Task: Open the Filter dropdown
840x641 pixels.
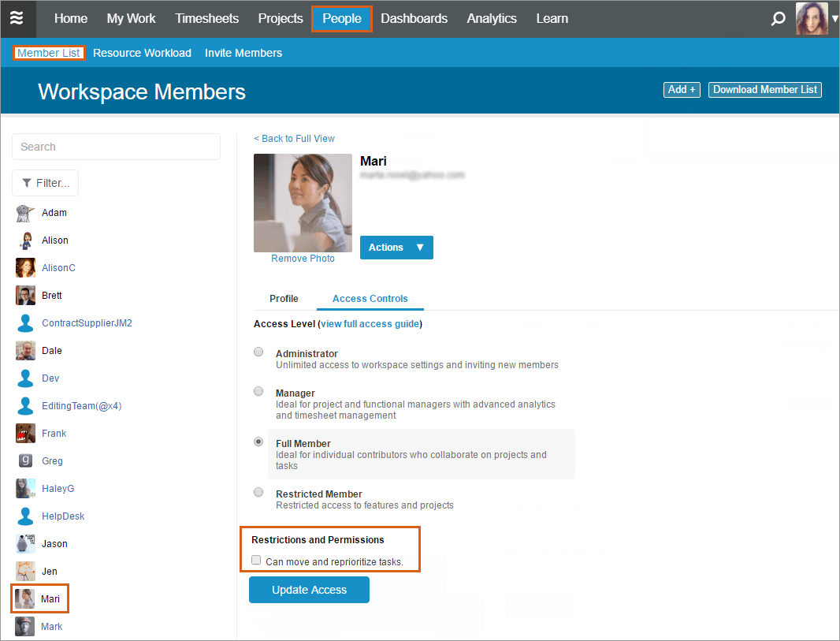Action: tap(46, 183)
